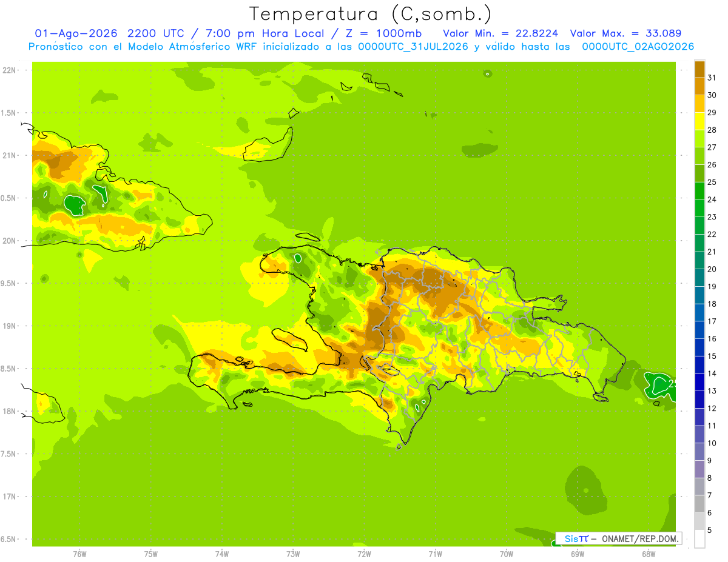Click the SisPI ONAMET/REP.DOM. watermark box

pos(619,538)
